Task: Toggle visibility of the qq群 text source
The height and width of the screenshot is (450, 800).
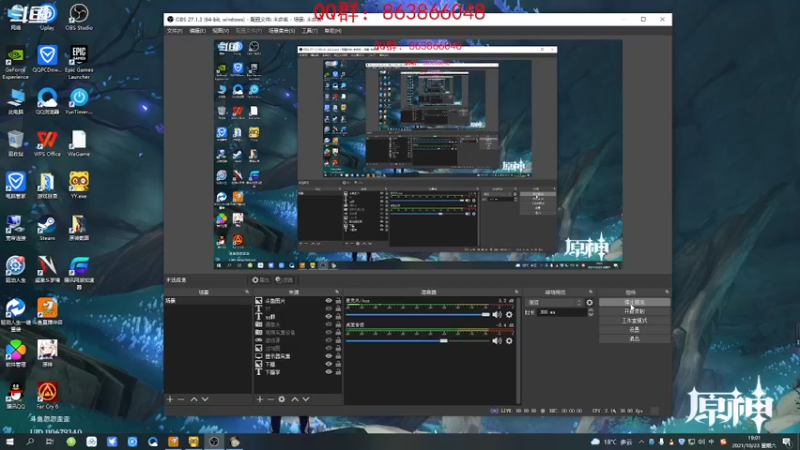Action: (329, 316)
